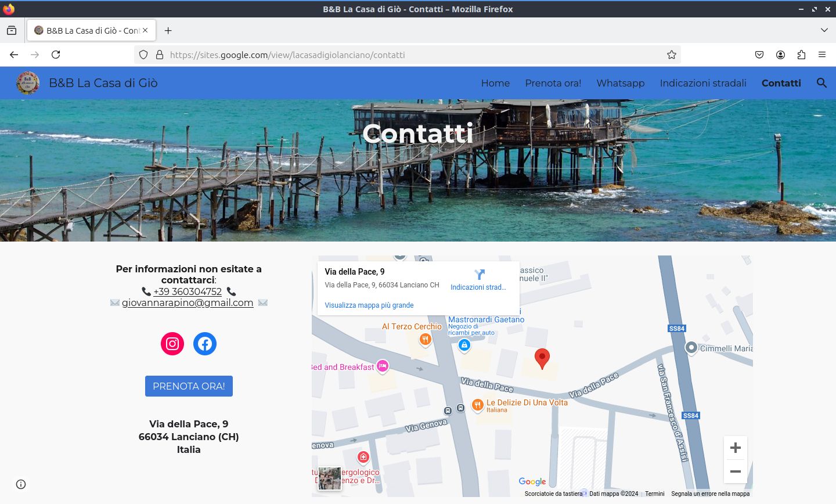Go to the Home page
This screenshot has width=836, height=504.
(495, 83)
